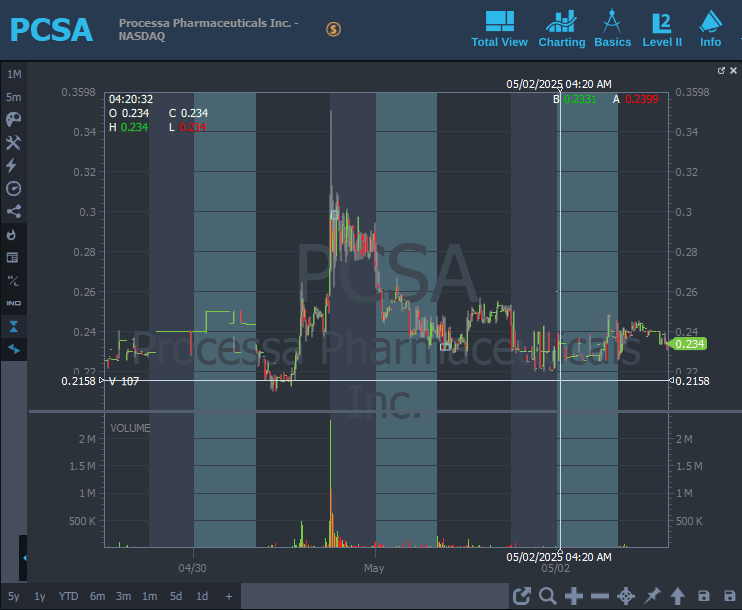Open the IND indicators menu
Viewport: 742px width, 610px height.
[13, 303]
